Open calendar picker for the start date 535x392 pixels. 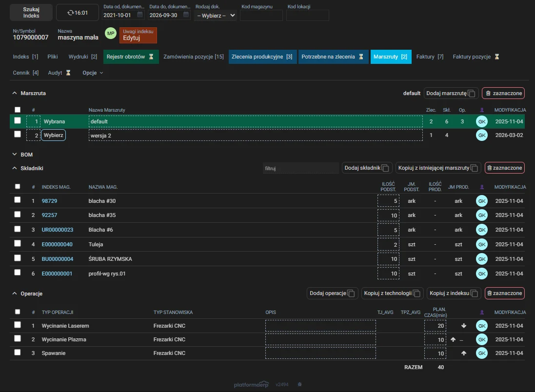point(140,14)
